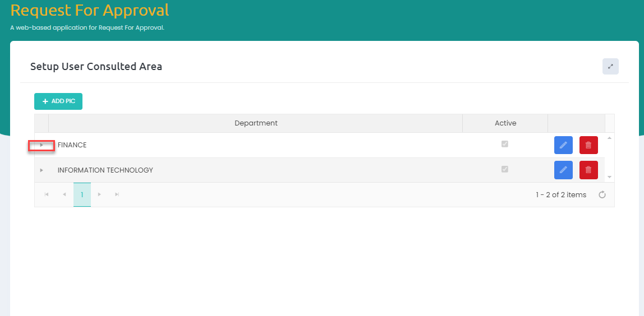644x316 pixels.
Task: Toggle the Active checkbox for INFORMATION TECHNOLOGY
Action: 505,169
